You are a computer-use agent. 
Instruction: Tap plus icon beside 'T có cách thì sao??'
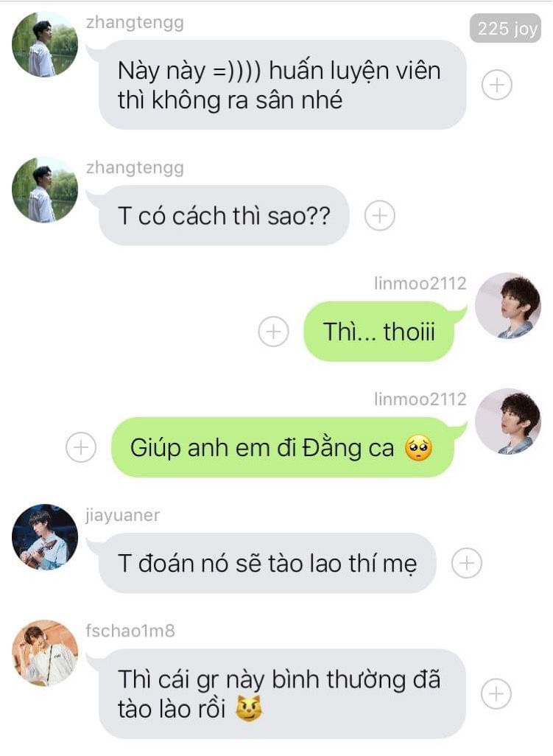(x=379, y=215)
